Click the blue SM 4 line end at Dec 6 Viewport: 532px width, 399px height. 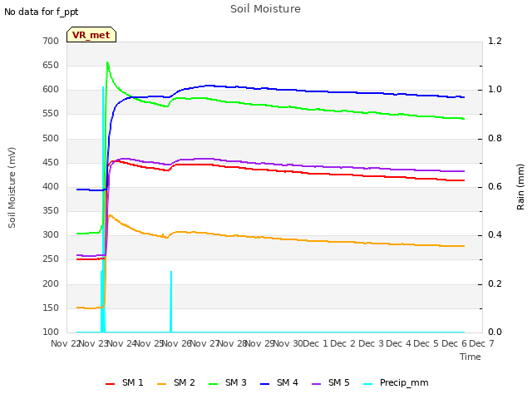pyautogui.click(x=463, y=97)
